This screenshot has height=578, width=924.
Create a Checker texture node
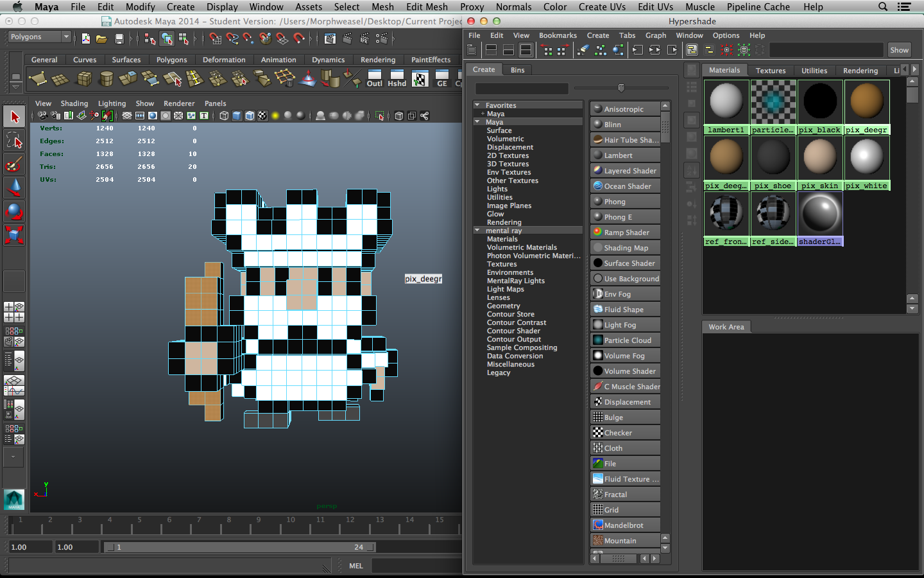point(625,433)
